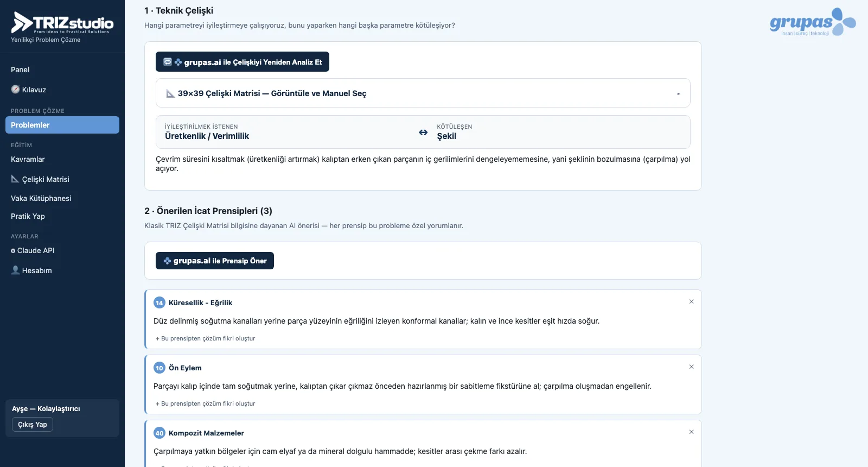Click the grupas logo in top corner
This screenshot has height=467, width=868.
(813, 22)
